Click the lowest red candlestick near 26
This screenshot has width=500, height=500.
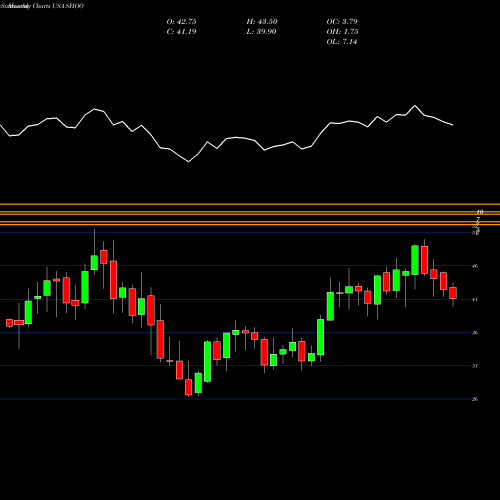[x=188, y=387]
